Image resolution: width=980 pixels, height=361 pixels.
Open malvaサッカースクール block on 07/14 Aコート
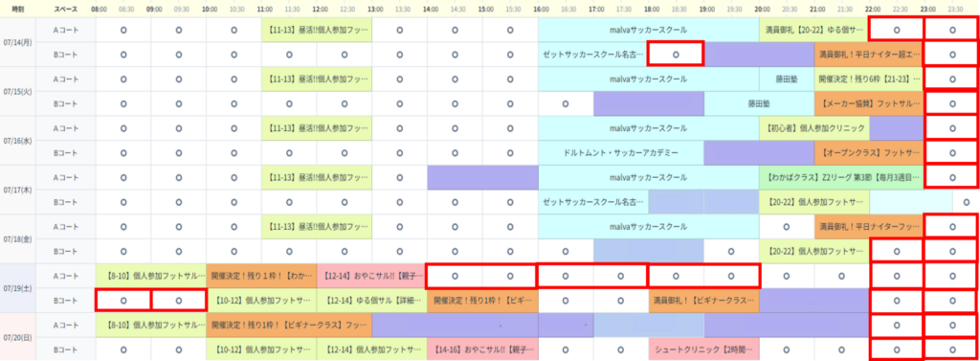(x=649, y=30)
